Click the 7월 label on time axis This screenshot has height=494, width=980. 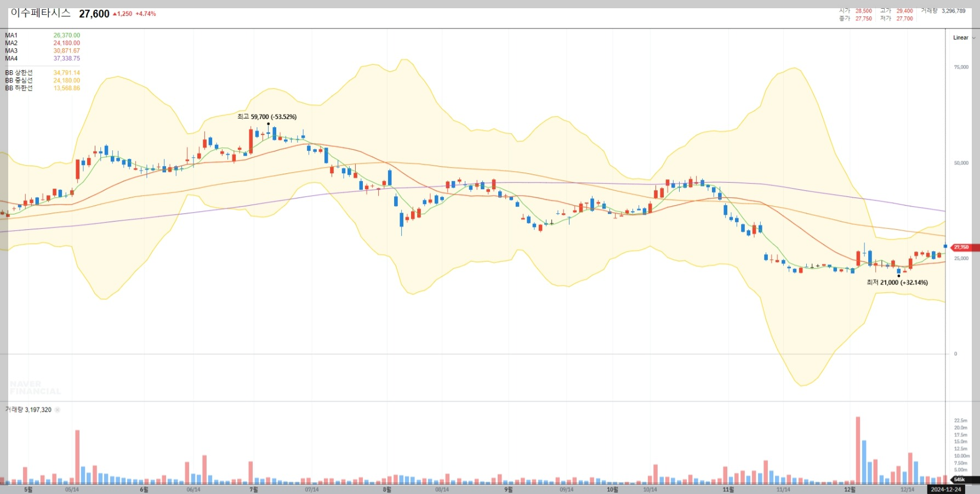(x=254, y=490)
